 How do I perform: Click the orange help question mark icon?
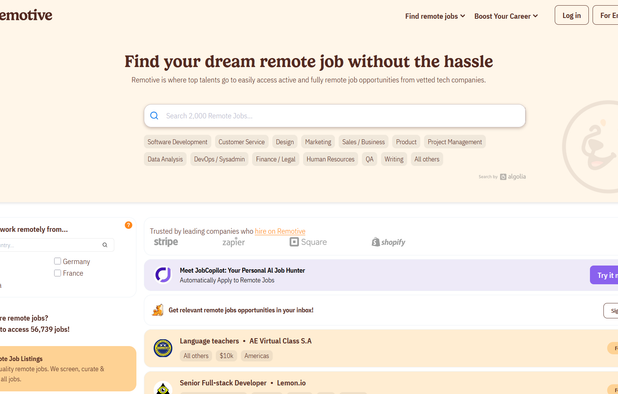128,225
